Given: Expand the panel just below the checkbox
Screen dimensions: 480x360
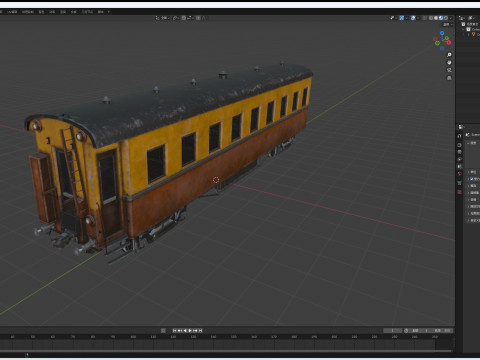Looking at the screenshot, I should pos(468,186).
